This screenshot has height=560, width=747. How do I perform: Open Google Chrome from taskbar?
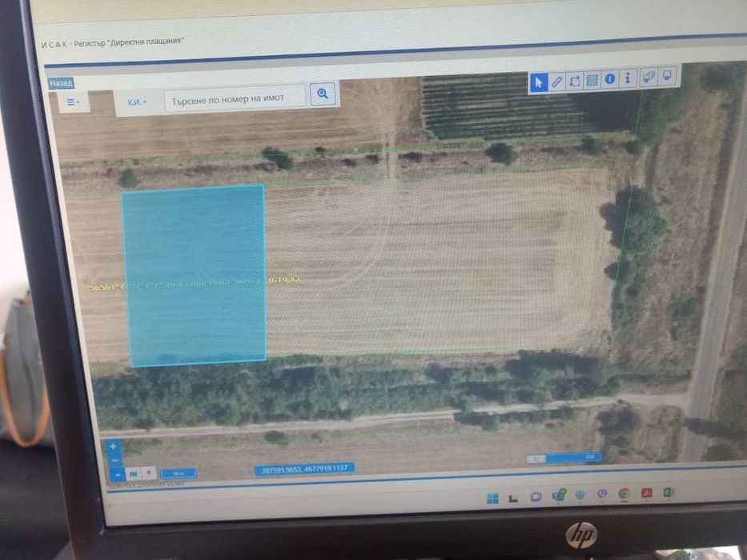[624, 494]
